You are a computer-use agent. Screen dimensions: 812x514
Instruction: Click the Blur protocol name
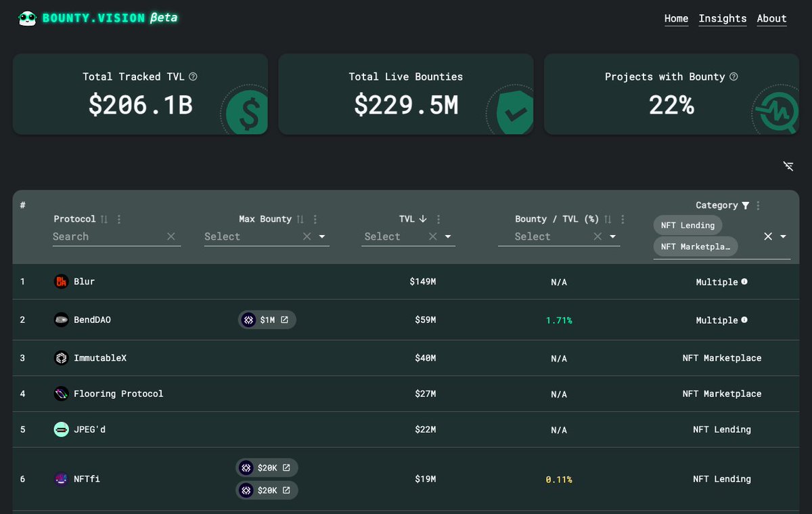point(84,282)
